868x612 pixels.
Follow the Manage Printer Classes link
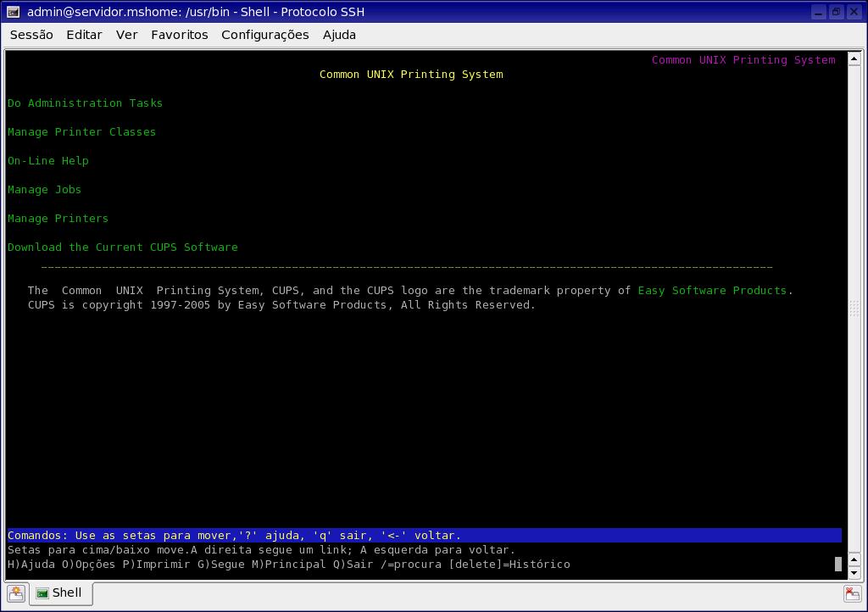pos(82,131)
